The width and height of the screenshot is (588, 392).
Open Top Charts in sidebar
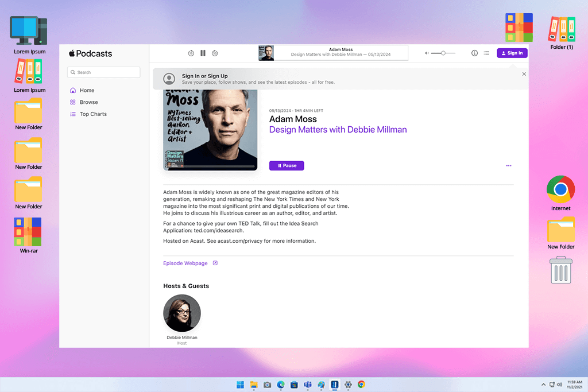tap(88, 114)
